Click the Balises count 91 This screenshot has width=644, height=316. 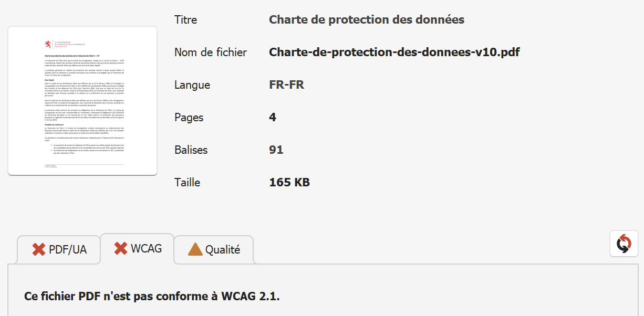click(x=276, y=150)
